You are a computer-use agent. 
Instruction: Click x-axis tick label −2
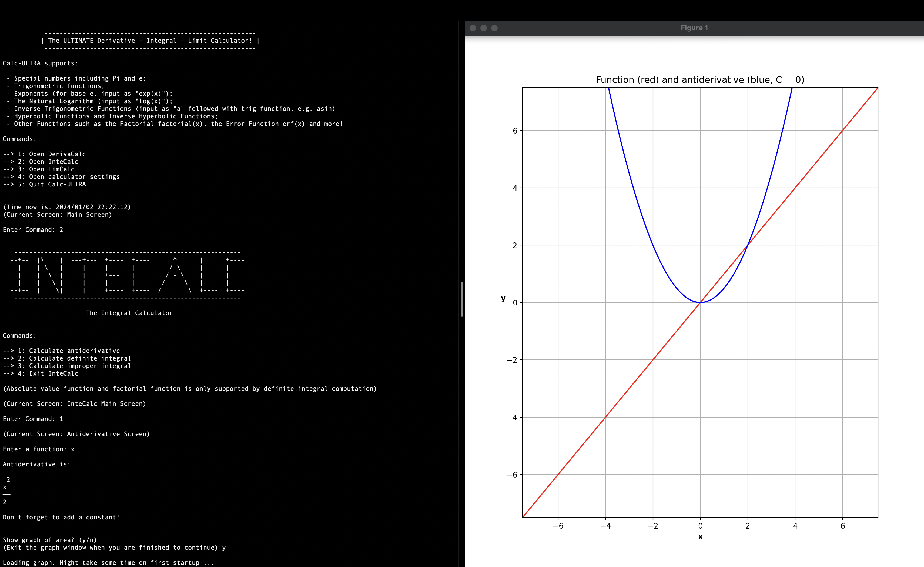click(x=653, y=526)
